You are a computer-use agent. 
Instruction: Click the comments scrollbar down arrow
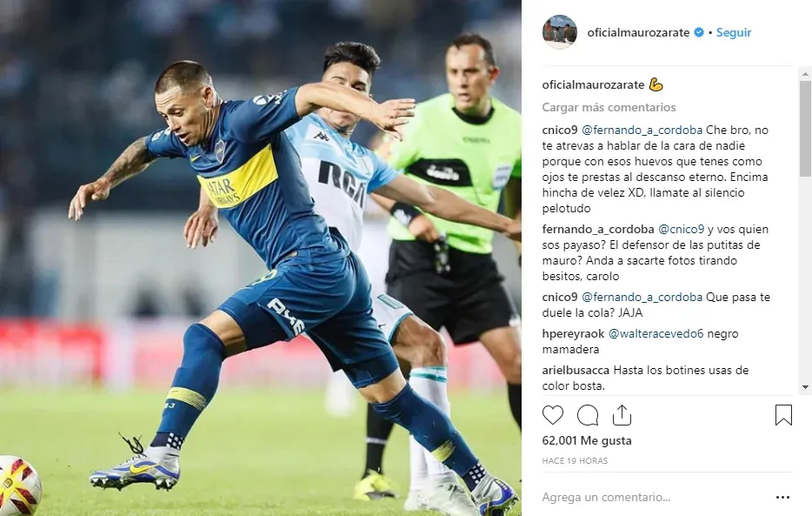coord(805,387)
